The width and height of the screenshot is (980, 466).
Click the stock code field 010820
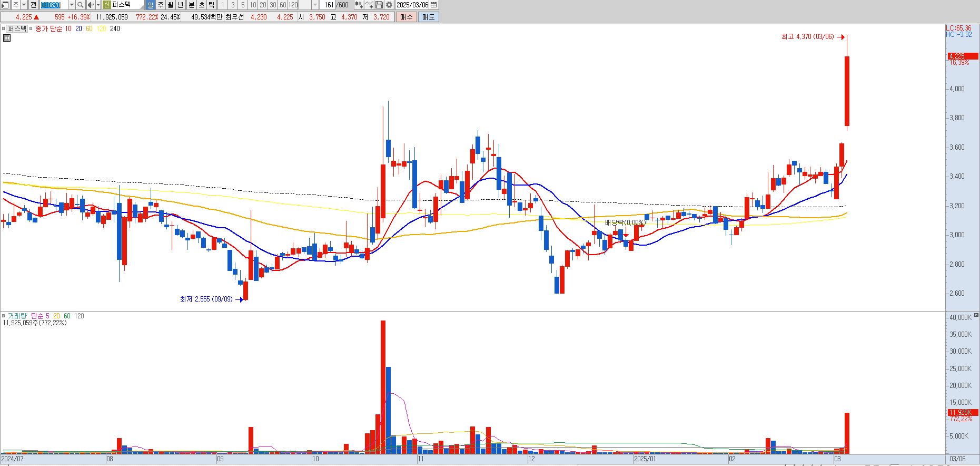click(54, 5)
